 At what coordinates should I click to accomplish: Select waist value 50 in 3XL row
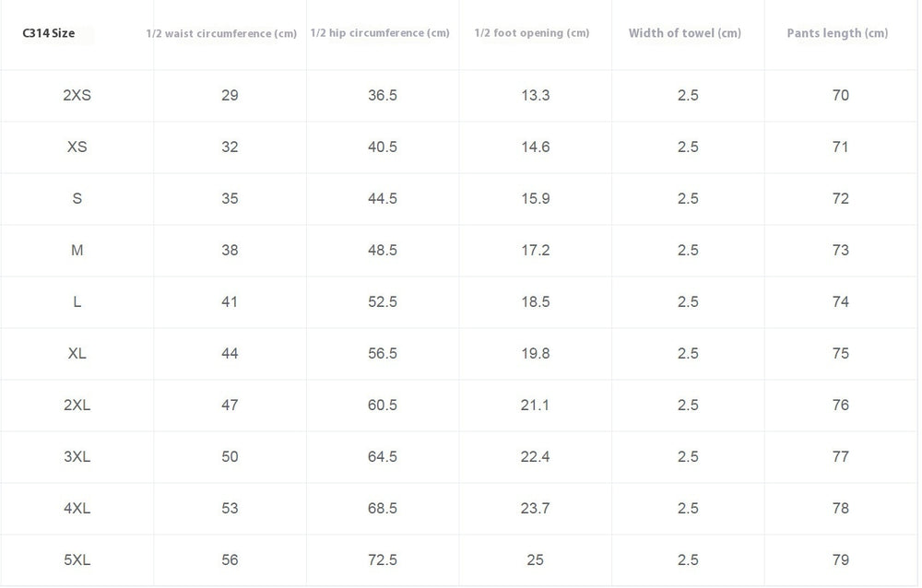[x=230, y=457]
